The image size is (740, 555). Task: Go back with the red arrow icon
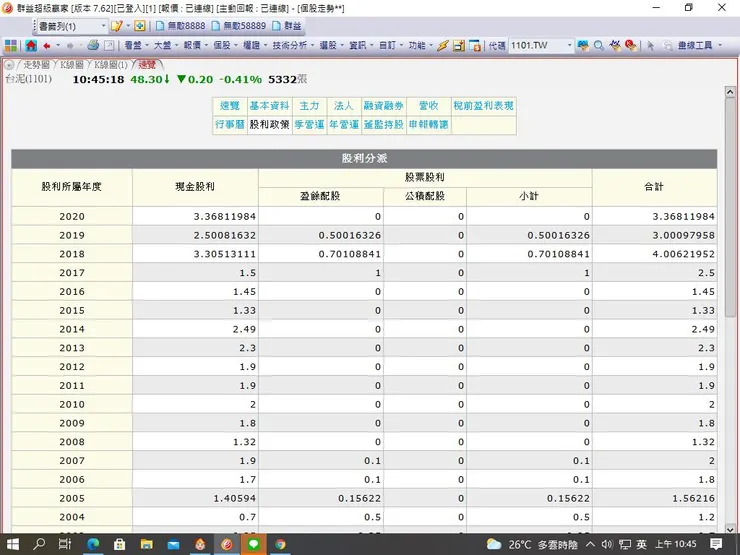pyautogui.click(x=47, y=46)
